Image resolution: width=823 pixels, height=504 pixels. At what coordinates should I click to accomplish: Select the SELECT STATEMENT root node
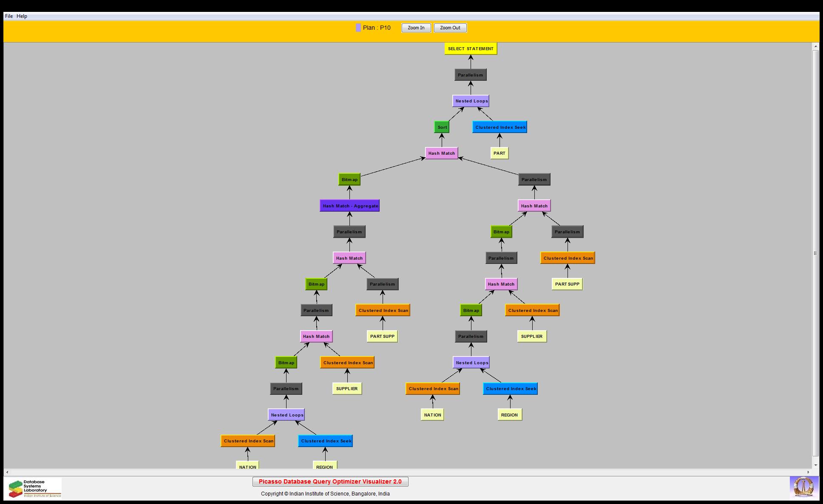(471, 49)
